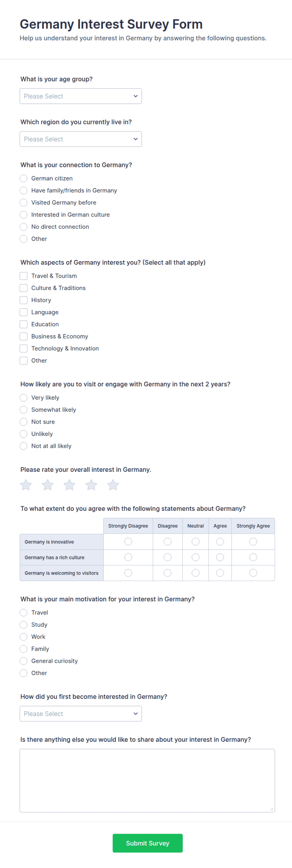Tick the Language checkbox
This screenshot has width=292, height=868.
(x=24, y=312)
